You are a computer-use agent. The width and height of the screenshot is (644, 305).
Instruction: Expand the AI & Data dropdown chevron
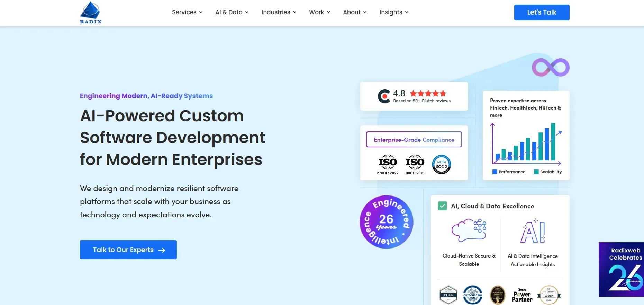[x=247, y=12]
